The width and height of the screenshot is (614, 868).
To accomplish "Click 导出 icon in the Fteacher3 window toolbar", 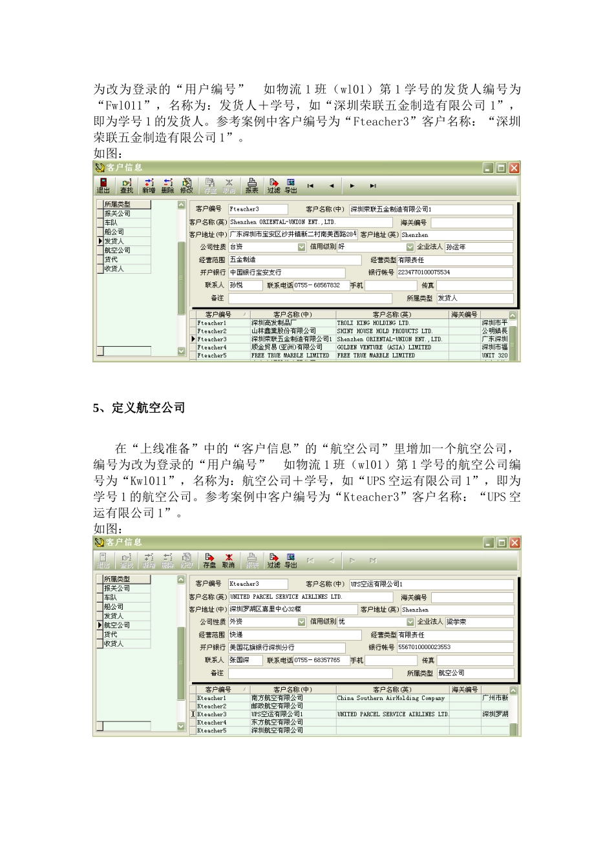I will (291, 185).
